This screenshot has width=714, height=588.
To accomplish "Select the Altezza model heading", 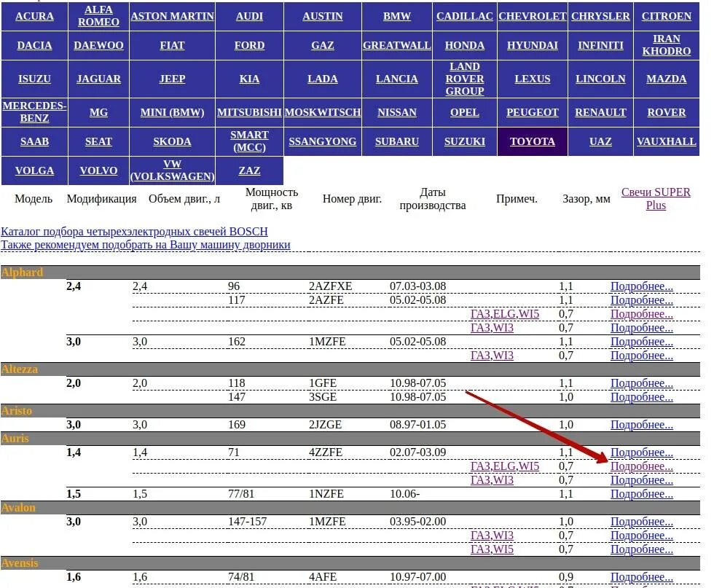I will point(19,369).
